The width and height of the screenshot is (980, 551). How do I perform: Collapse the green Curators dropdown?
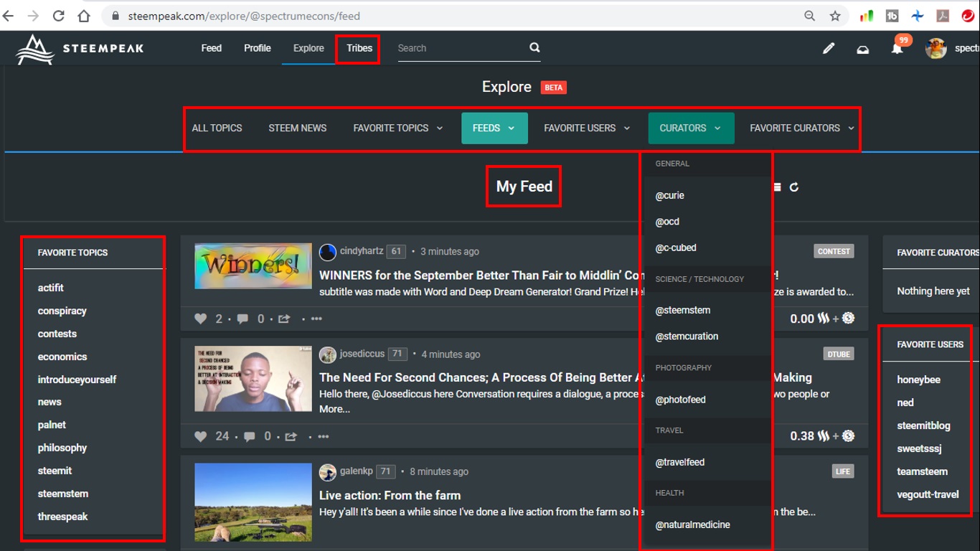(691, 128)
